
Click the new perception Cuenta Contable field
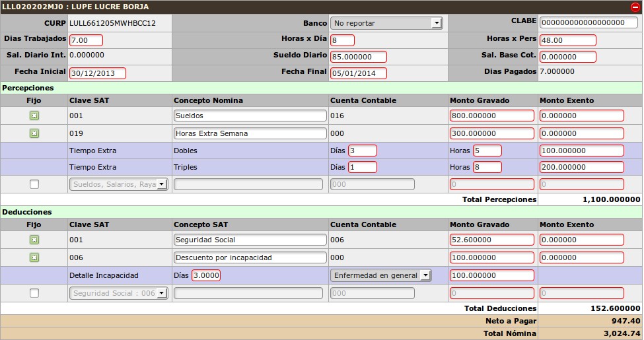click(372, 184)
